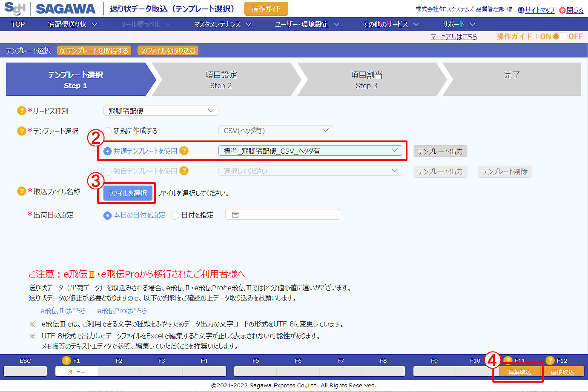Image resolution: width=588 pixels, height=392 pixels.
Task: Open the calendar icon in date field
Action: pyautogui.click(x=235, y=215)
